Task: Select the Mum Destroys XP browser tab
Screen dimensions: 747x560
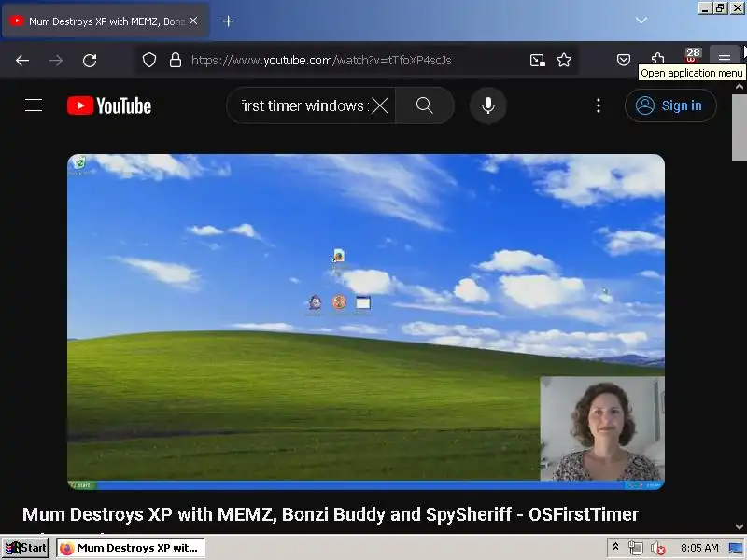Action: pyautogui.click(x=105, y=21)
